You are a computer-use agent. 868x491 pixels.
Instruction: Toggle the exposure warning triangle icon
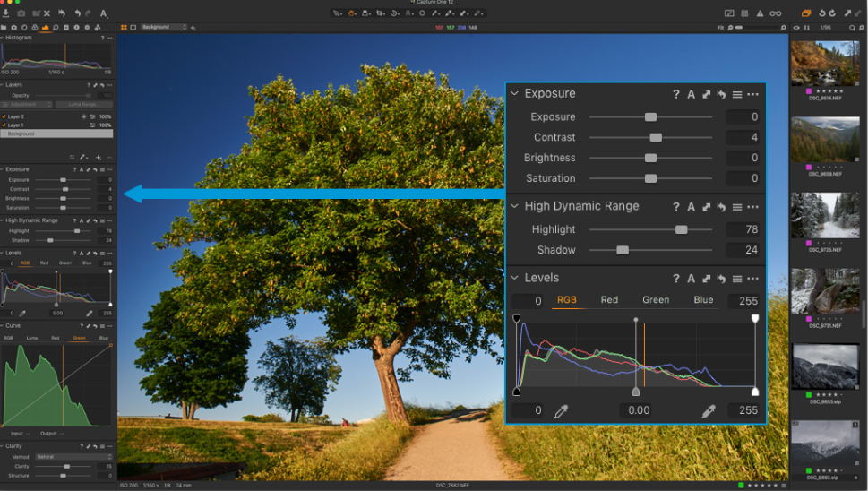pyautogui.click(x=760, y=13)
